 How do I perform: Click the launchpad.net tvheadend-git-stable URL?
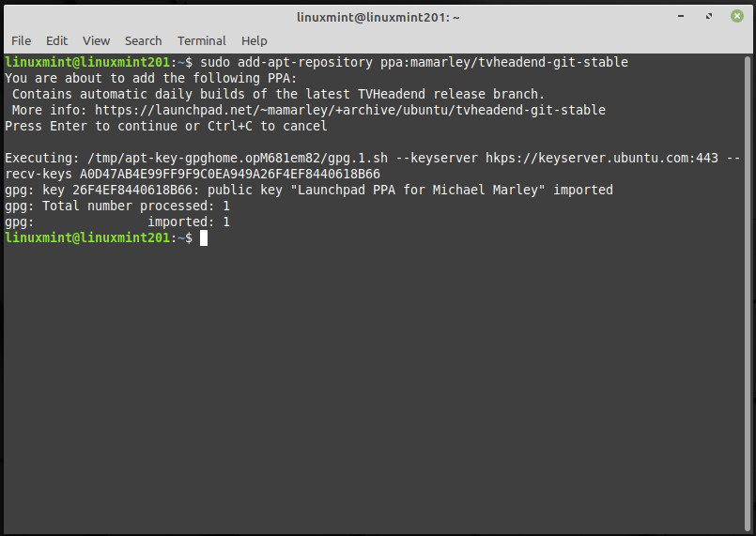click(x=349, y=110)
